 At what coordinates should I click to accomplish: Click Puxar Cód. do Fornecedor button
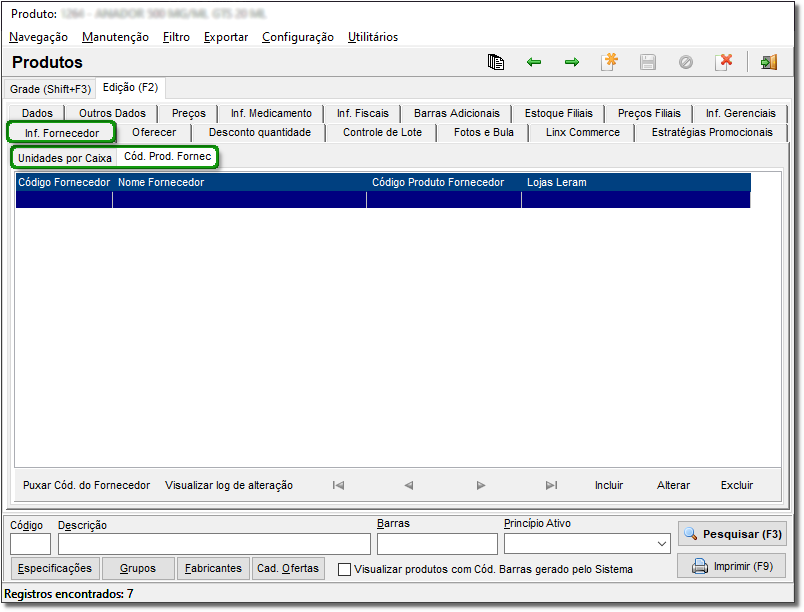[87, 485]
